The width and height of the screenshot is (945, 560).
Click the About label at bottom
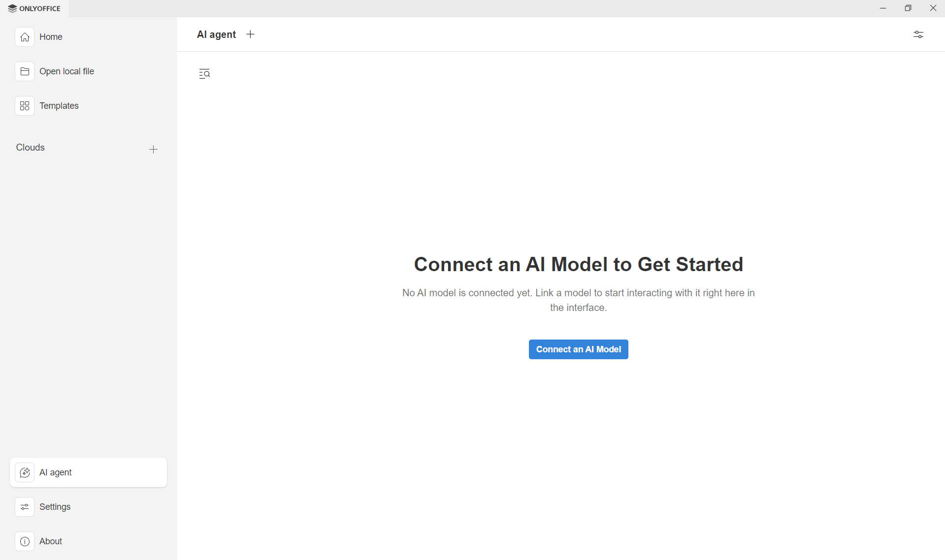point(51,541)
